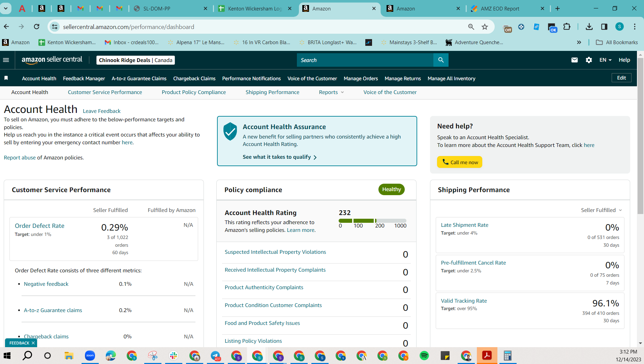Open the settings gear icon
Screen dimensions: 644x364
click(x=589, y=60)
